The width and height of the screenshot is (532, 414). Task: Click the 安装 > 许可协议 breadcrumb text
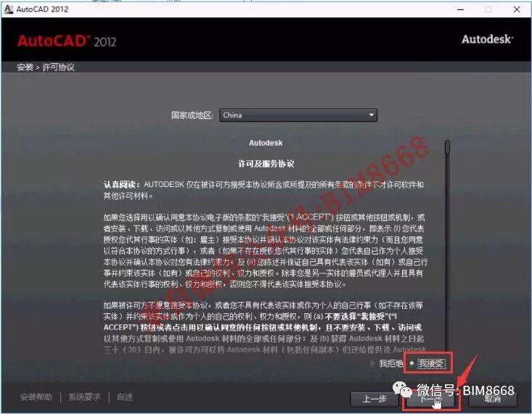click(x=46, y=67)
